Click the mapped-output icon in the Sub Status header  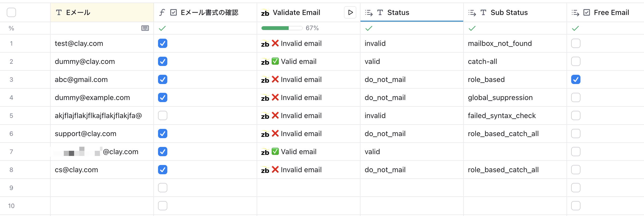click(472, 13)
